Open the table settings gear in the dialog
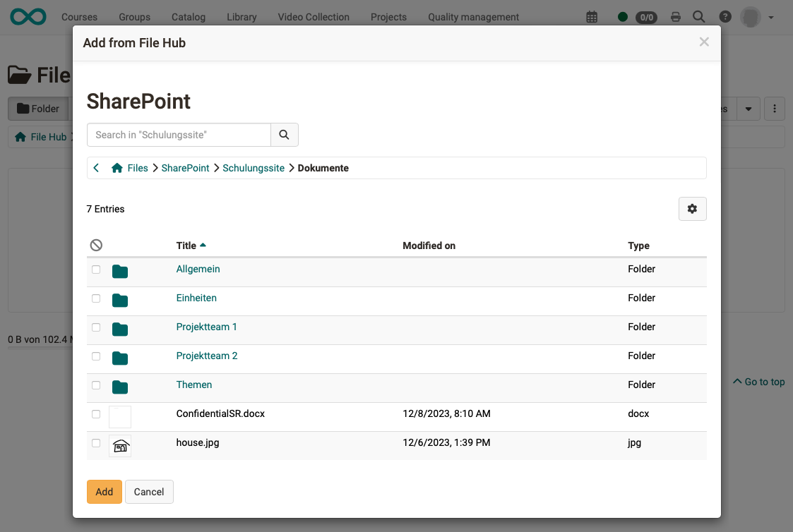The width and height of the screenshot is (793, 532). click(692, 209)
